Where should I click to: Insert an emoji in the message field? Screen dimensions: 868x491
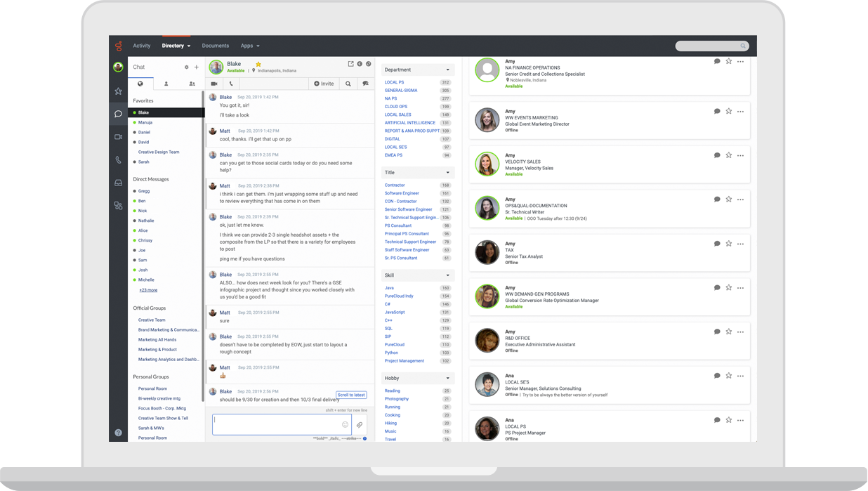point(343,424)
